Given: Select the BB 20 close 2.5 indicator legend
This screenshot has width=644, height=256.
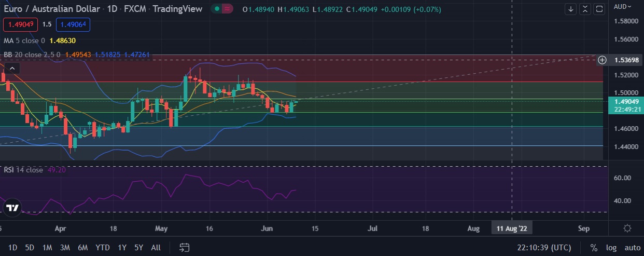Looking at the screenshot, I should 32,54.
